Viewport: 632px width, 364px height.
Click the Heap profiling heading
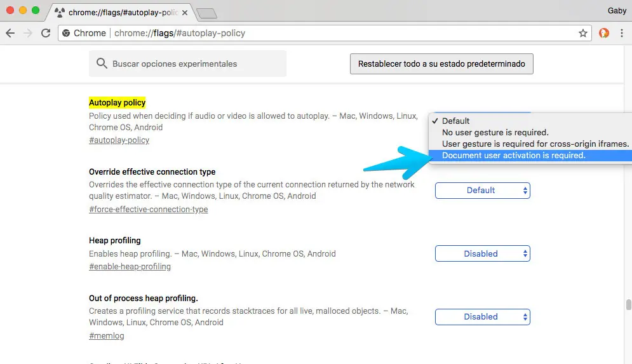coord(115,240)
